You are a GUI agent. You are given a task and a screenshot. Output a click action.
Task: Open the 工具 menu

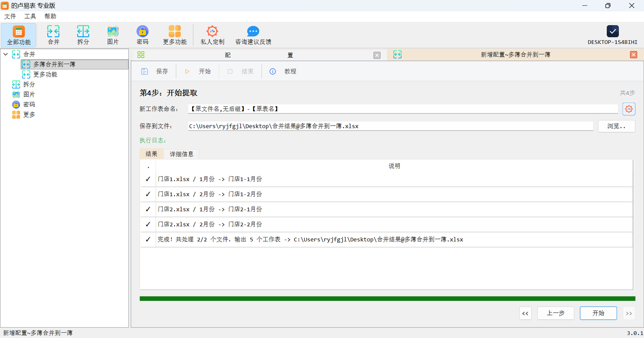tap(30, 17)
